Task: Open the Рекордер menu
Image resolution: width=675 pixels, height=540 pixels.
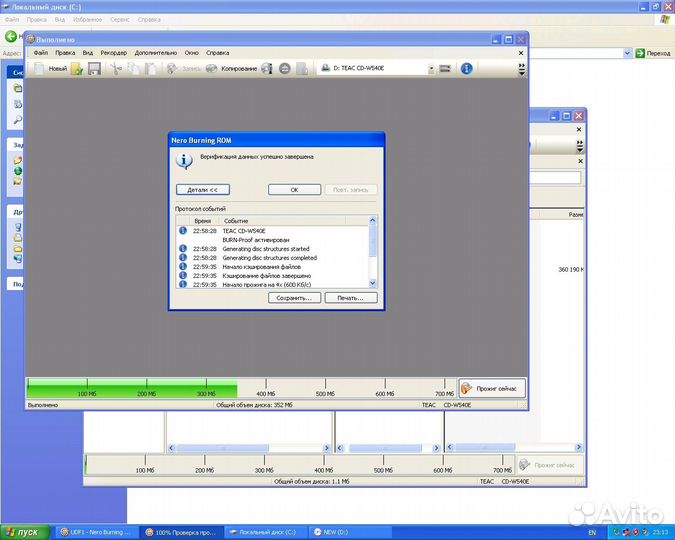Action: [x=113, y=52]
